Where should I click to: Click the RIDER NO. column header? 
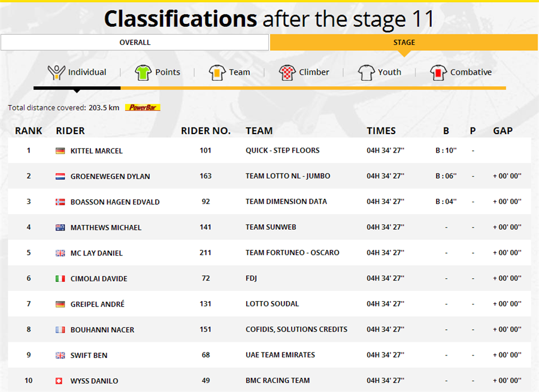205,131
